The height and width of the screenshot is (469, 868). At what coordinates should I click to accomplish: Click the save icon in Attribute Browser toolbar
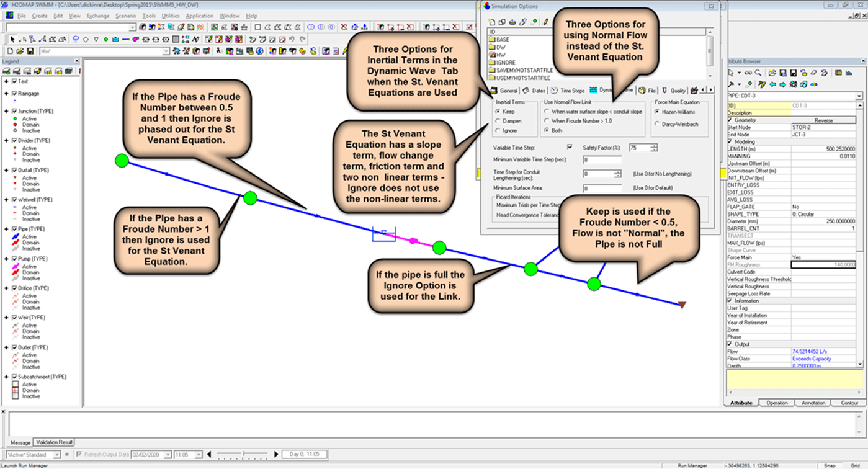click(783, 74)
